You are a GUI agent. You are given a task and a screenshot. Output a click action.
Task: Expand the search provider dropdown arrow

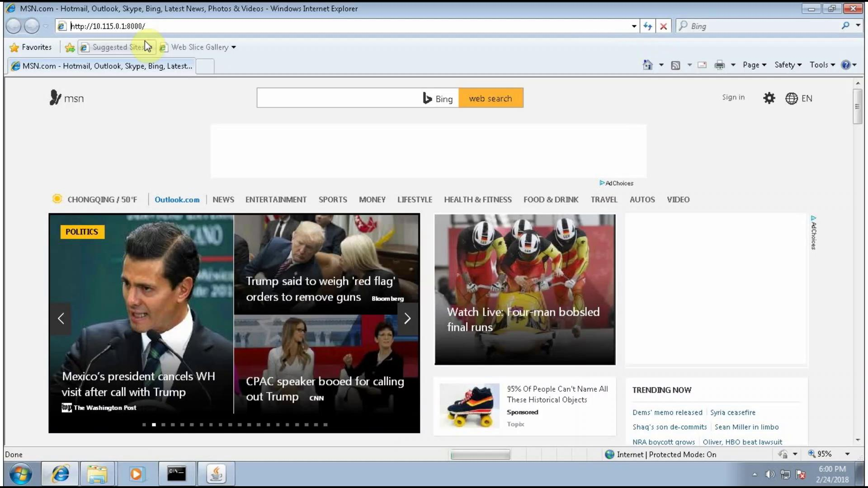[x=858, y=26]
